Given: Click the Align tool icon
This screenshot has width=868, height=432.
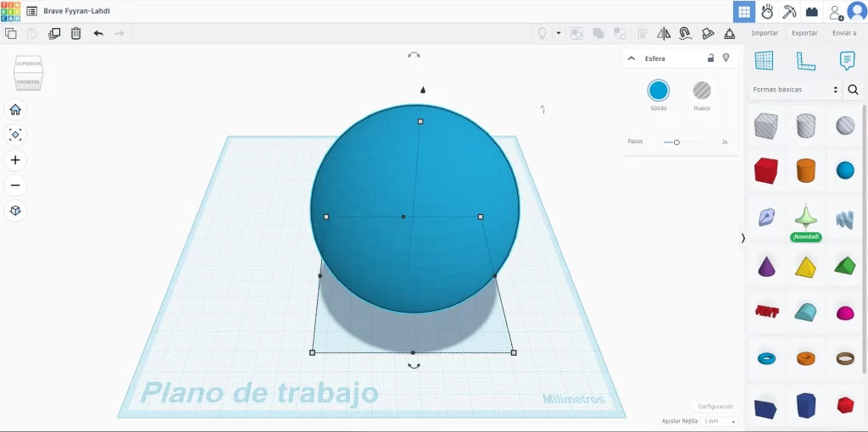Looking at the screenshot, I should click(643, 34).
